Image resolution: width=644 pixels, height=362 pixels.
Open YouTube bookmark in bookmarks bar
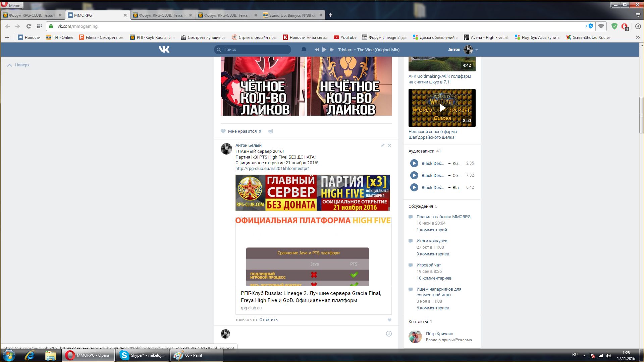click(x=345, y=38)
